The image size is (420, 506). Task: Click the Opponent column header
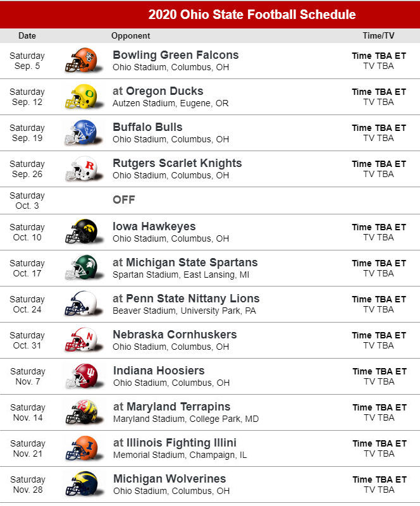[131, 36]
